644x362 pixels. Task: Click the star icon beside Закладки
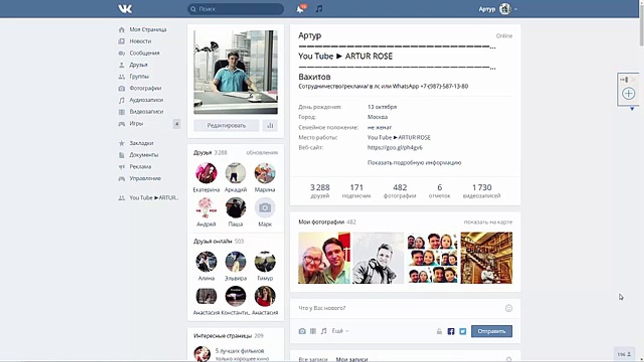pyautogui.click(x=121, y=143)
